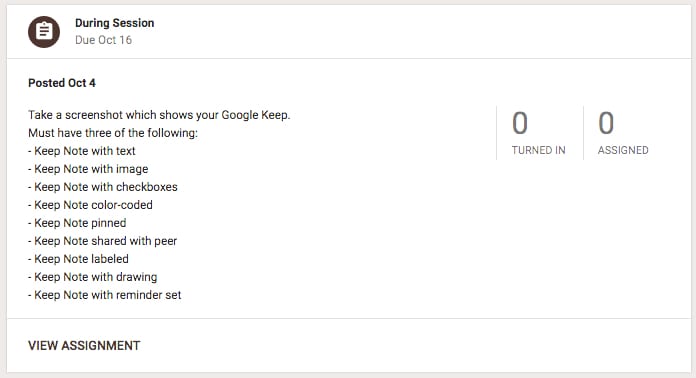696x378 pixels.
Task: Click the assignment clipboard icon
Action: tap(44, 32)
